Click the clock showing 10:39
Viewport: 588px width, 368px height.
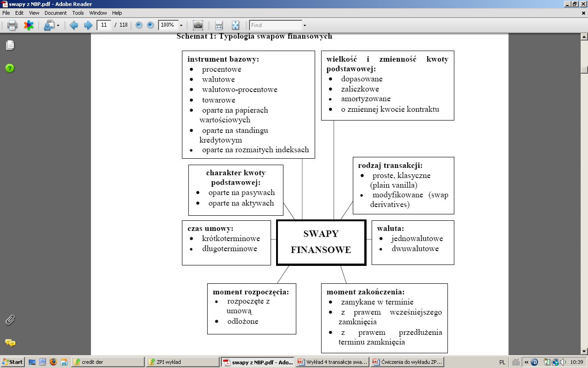pyautogui.click(x=577, y=362)
